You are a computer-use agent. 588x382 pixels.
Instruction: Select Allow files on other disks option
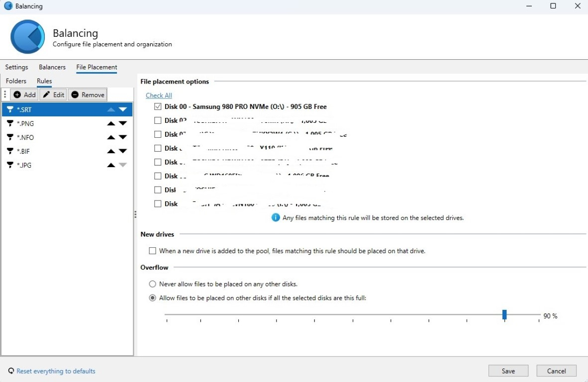153,298
